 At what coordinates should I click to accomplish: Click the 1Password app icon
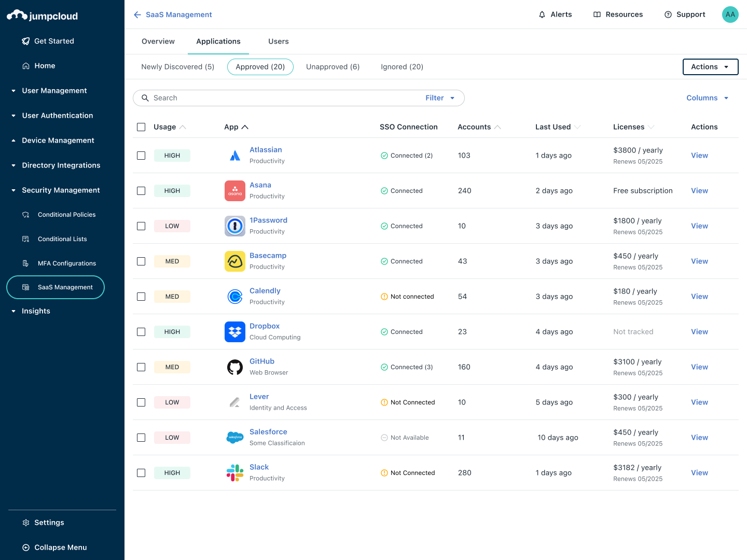[x=234, y=226]
